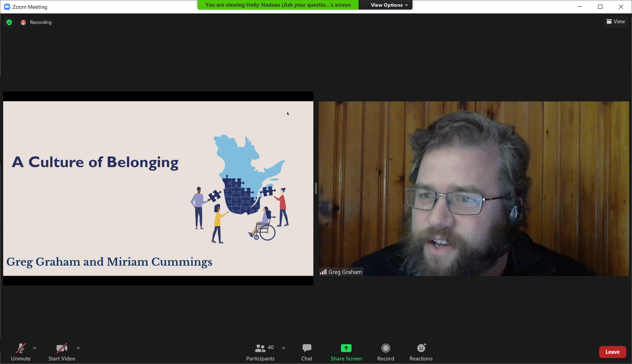The height and width of the screenshot is (364, 632).
Task: Leave the meeting
Action: [613, 352]
